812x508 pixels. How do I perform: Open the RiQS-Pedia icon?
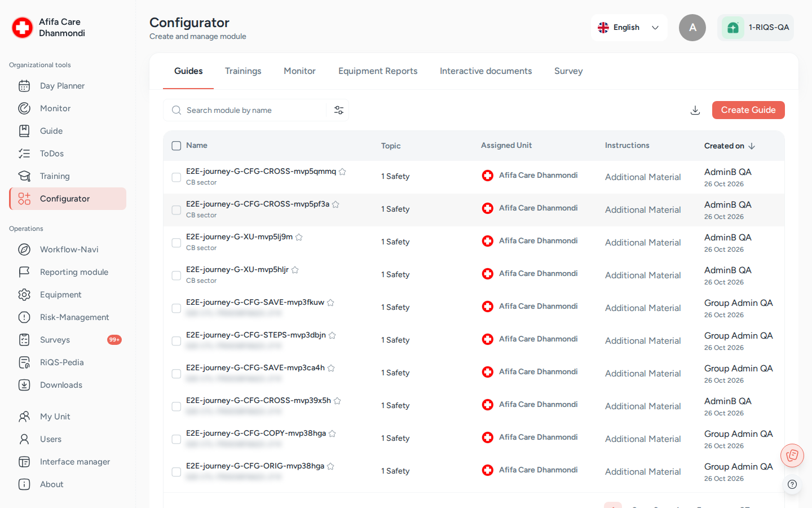[24, 362]
